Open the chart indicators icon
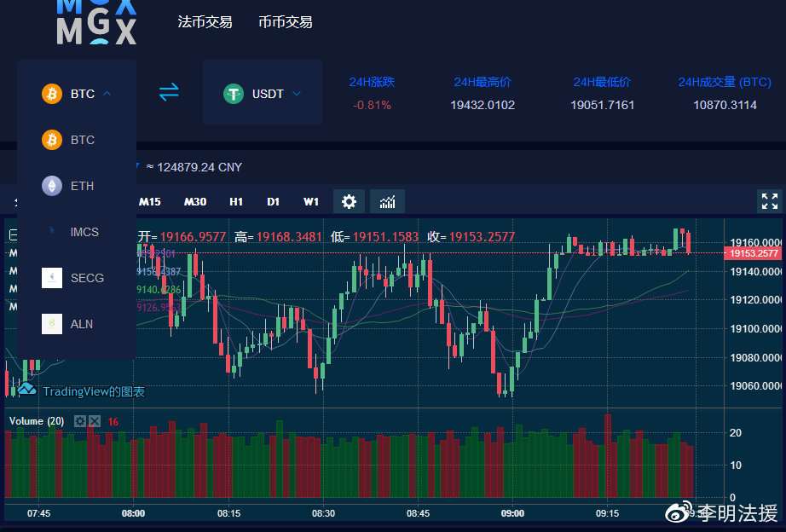This screenshot has height=532, width=786. (x=387, y=201)
